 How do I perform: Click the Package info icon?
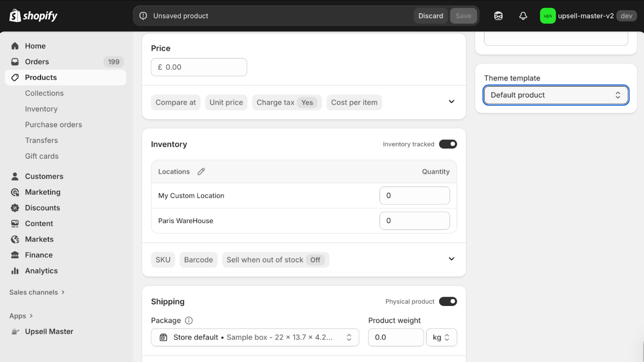pos(189,320)
